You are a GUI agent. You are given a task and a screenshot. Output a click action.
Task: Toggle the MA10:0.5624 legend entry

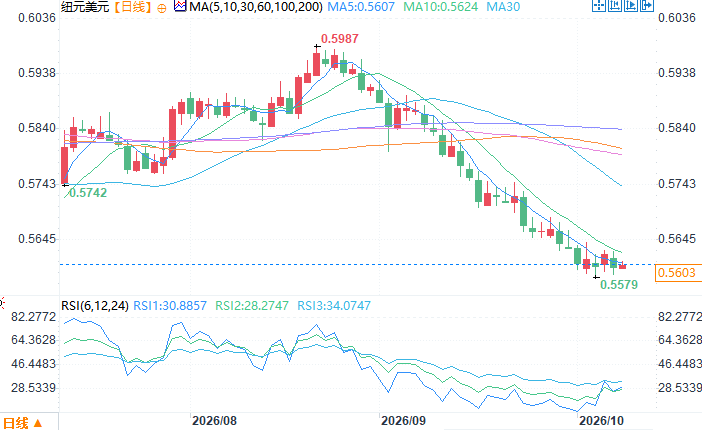441,7
